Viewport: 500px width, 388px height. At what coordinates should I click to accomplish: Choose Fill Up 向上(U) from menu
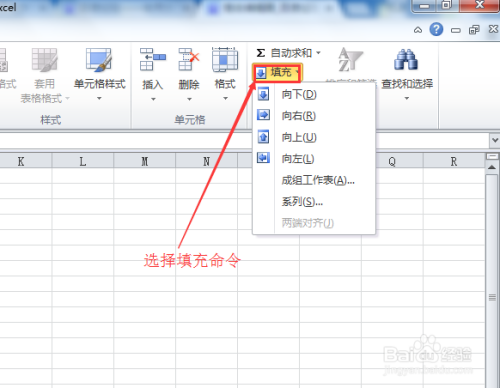[x=314, y=137]
